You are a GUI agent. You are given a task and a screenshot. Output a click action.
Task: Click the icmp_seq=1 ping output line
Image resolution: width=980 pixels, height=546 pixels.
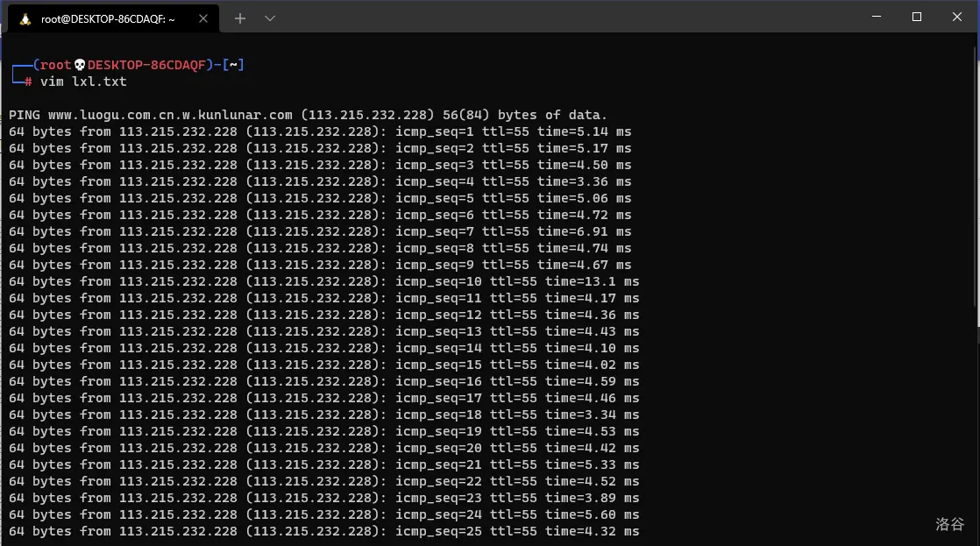coord(320,131)
